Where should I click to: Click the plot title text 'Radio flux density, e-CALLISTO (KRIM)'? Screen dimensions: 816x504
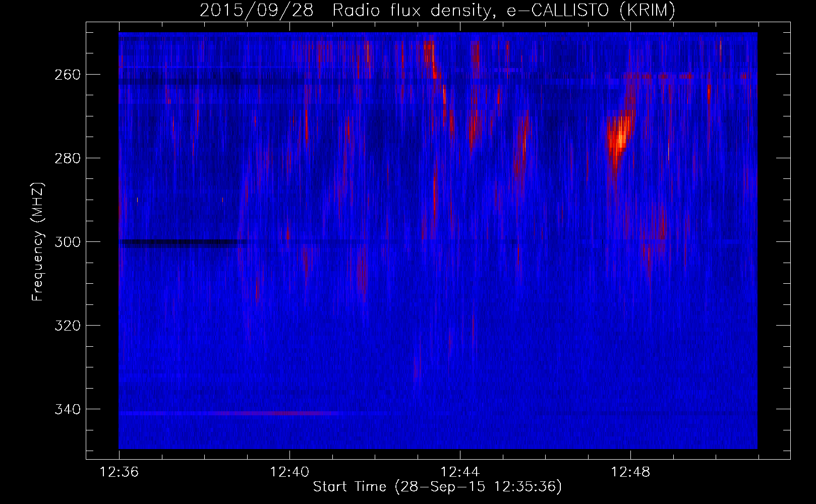(x=504, y=10)
